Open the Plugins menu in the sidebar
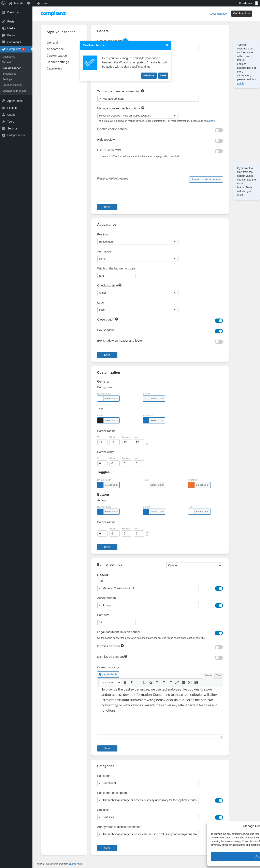260x868 pixels. 16,108
